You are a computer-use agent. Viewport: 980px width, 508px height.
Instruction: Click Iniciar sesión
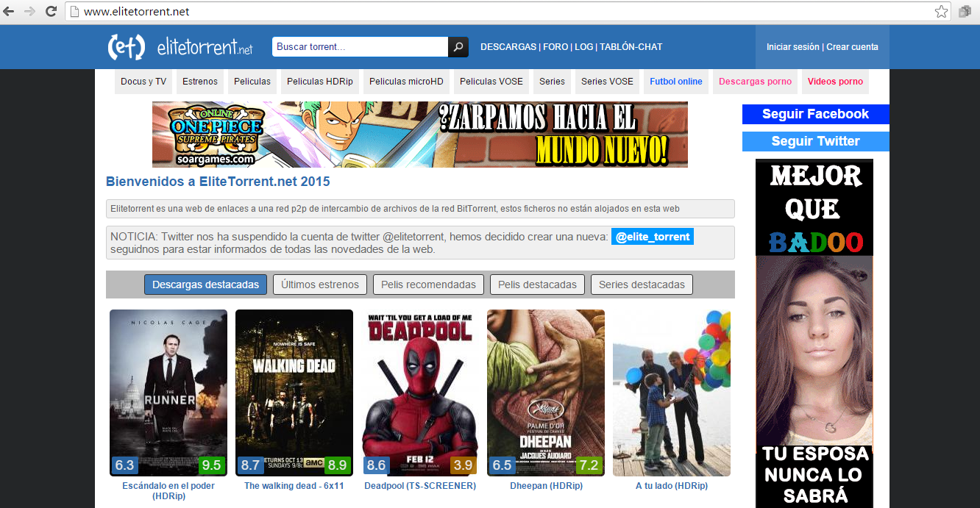(x=792, y=47)
